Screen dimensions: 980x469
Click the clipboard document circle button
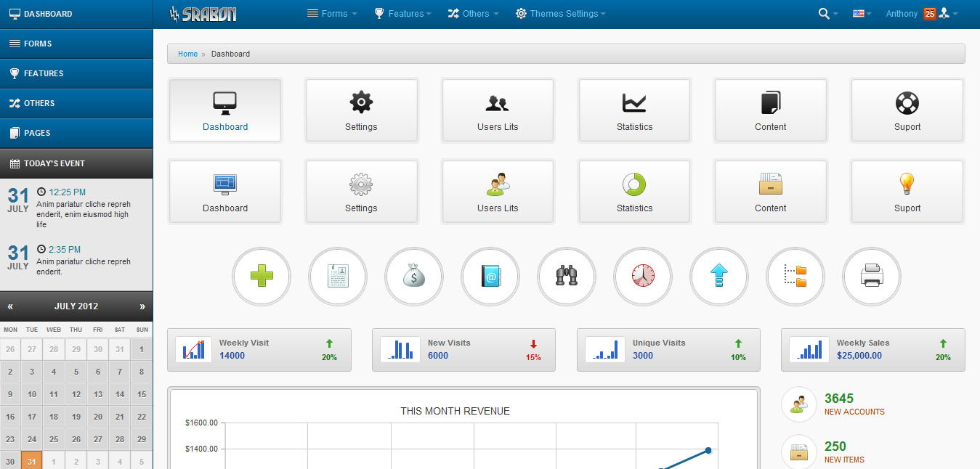click(338, 277)
